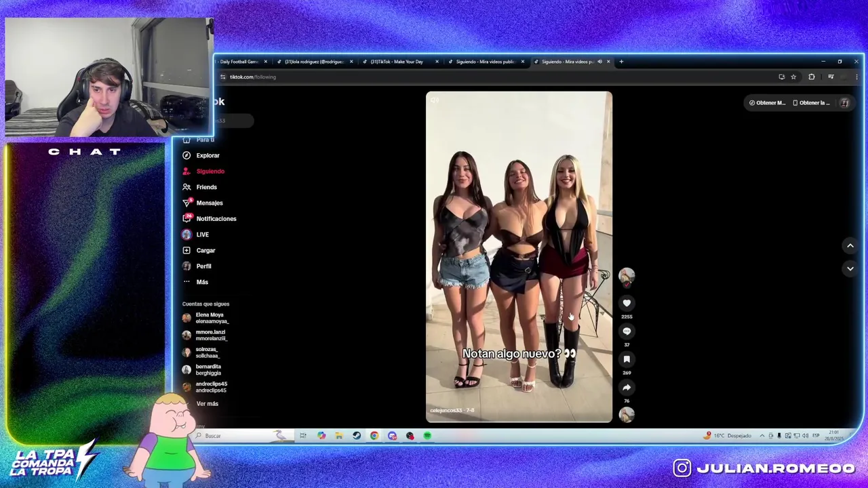Go to previous video with up chevron
This screenshot has height=488, width=868.
850,246
